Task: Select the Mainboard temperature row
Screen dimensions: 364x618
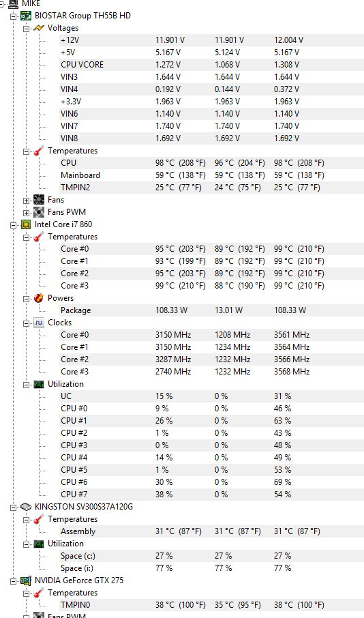Action: coord(211,175)
